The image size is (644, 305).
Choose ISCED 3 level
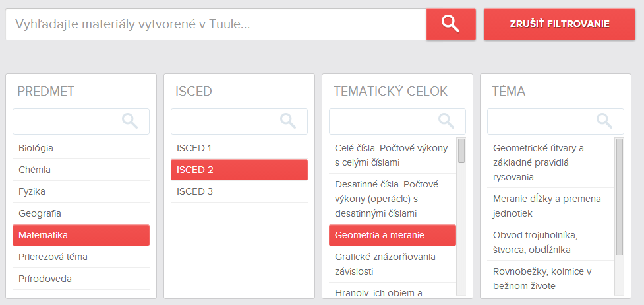[239, 191]
